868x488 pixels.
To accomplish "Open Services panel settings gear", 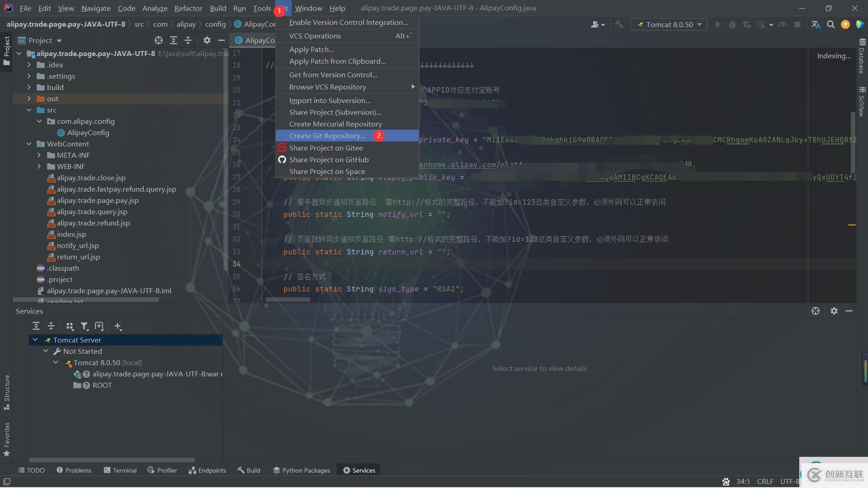I will (x=834, y=311).
